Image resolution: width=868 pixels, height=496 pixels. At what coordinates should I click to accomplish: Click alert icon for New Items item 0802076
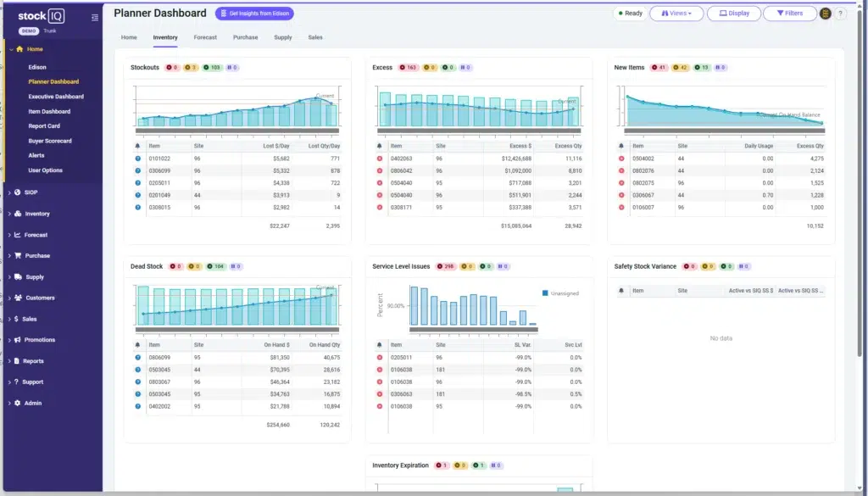pyautogui.click(x=621, y=171)
